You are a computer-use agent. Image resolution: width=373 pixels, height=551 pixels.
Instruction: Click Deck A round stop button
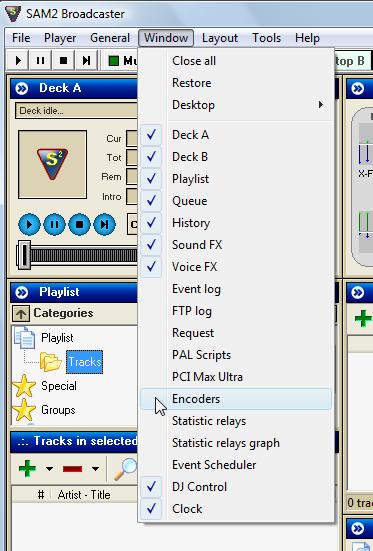[x=79, y=224]
